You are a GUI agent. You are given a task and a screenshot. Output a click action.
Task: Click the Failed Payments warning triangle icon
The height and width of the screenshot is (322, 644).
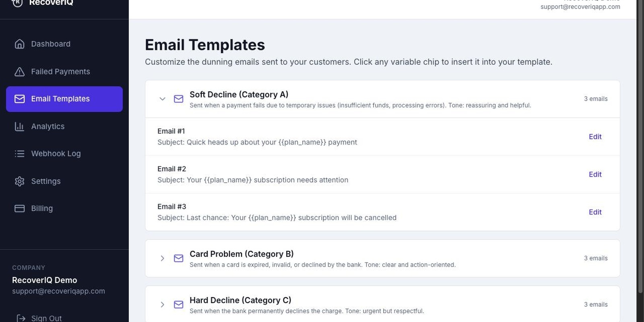click(19, 72)
